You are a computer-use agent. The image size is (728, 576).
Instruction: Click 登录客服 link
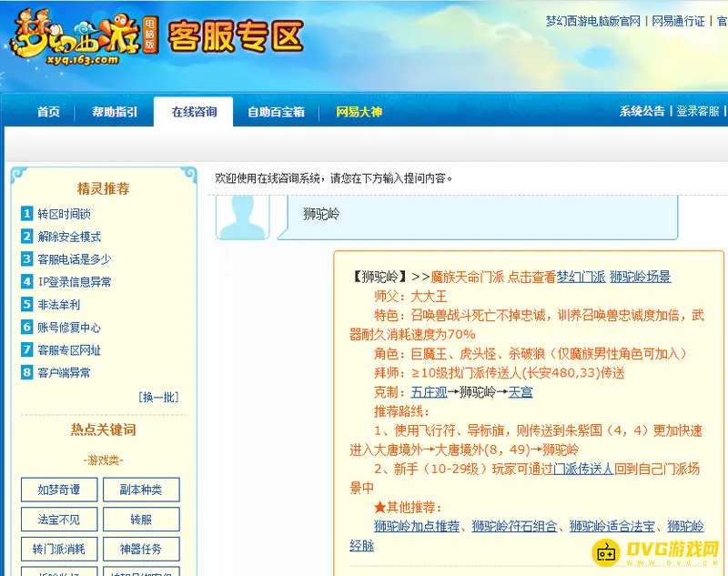(697, 111)
